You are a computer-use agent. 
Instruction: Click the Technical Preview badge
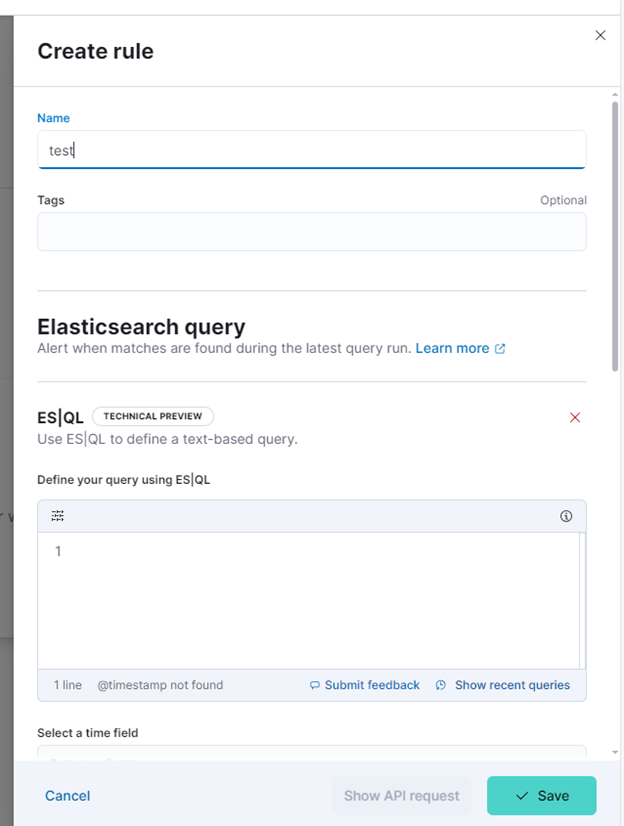pos(153,416)
